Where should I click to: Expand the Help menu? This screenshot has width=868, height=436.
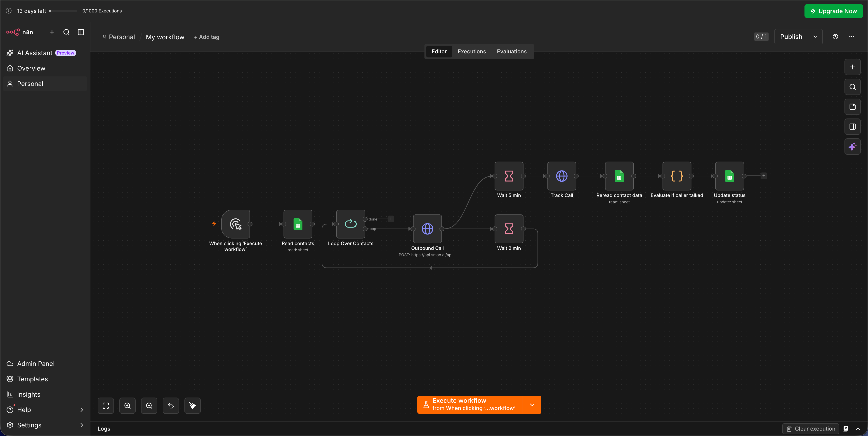(45, 410)
